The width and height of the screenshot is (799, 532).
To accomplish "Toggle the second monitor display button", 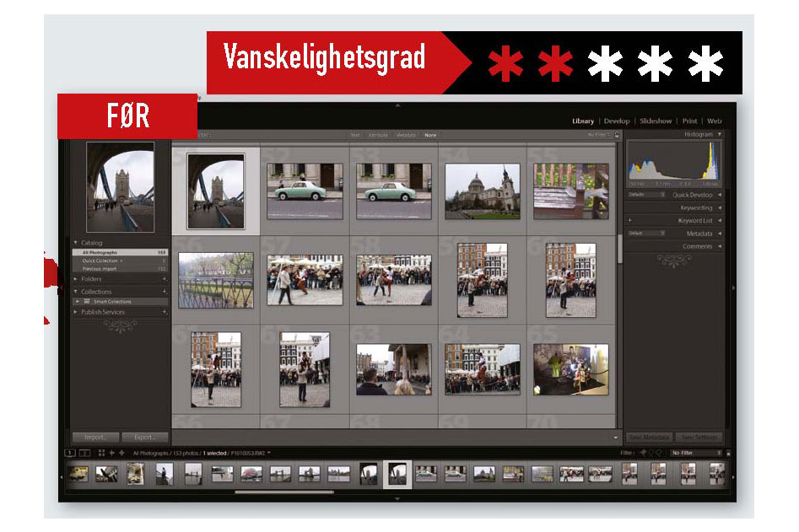I will point(84,453).
